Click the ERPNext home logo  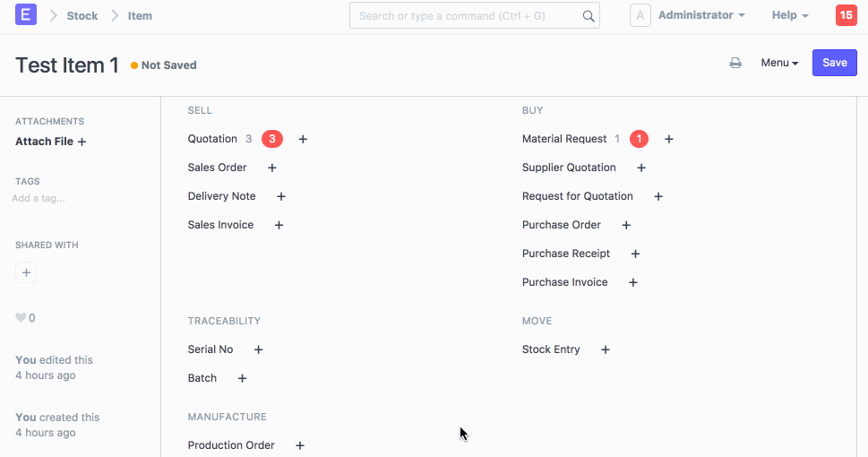point(26,15)
